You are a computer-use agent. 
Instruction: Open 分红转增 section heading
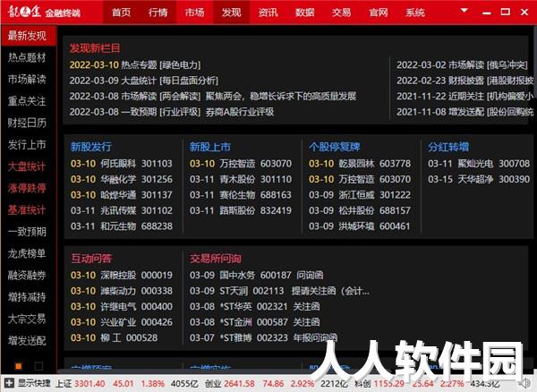pos(448,147)
